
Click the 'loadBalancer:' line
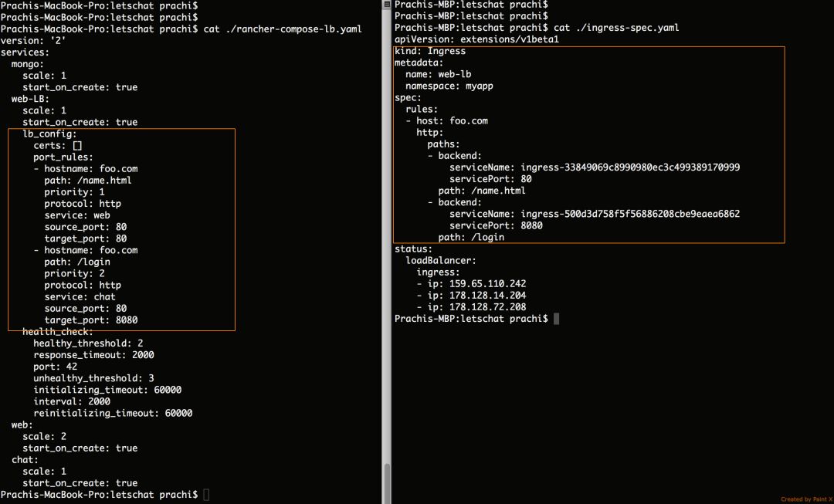coord(441,261)
